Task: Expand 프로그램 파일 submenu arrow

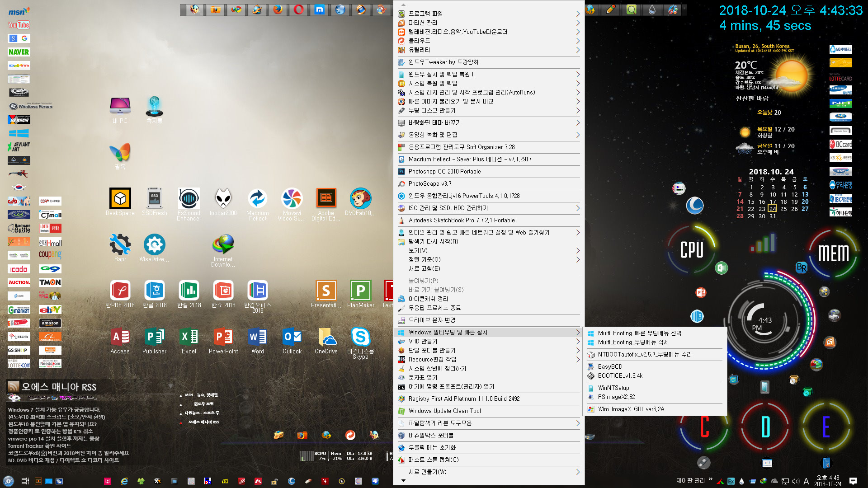Action: (578, 14)
